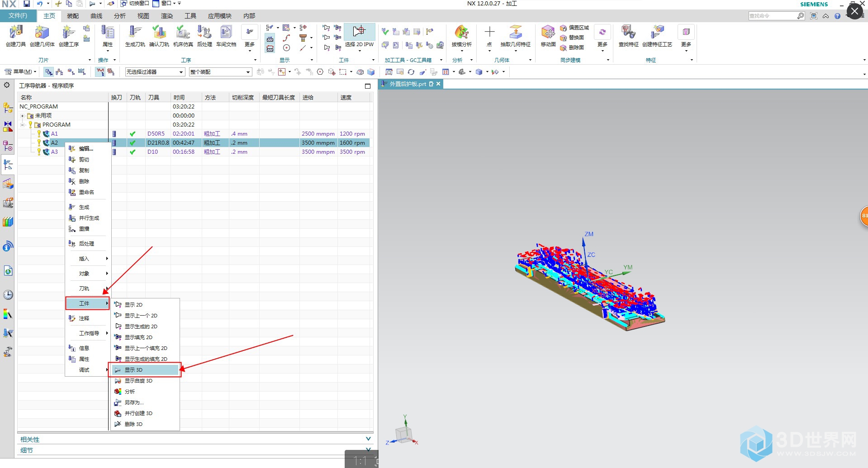This screenshot has height=468, width=868.
Task: Open the 无选择过滤器 dropdown
Action: pyautogui.click(x=155, y=72)
